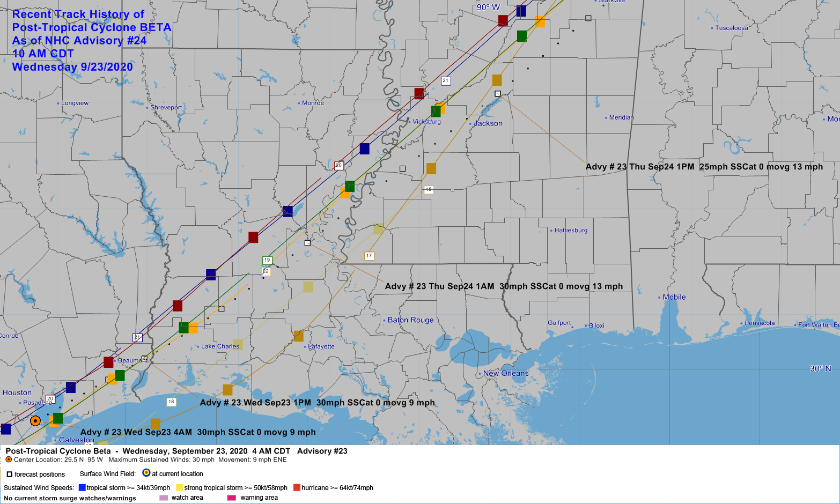Click the Tuscaloosa city label

pos(732,28)
